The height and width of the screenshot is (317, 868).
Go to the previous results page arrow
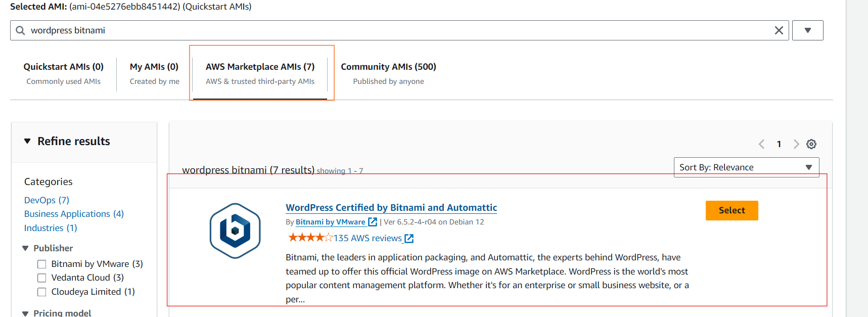click(761, 144)
